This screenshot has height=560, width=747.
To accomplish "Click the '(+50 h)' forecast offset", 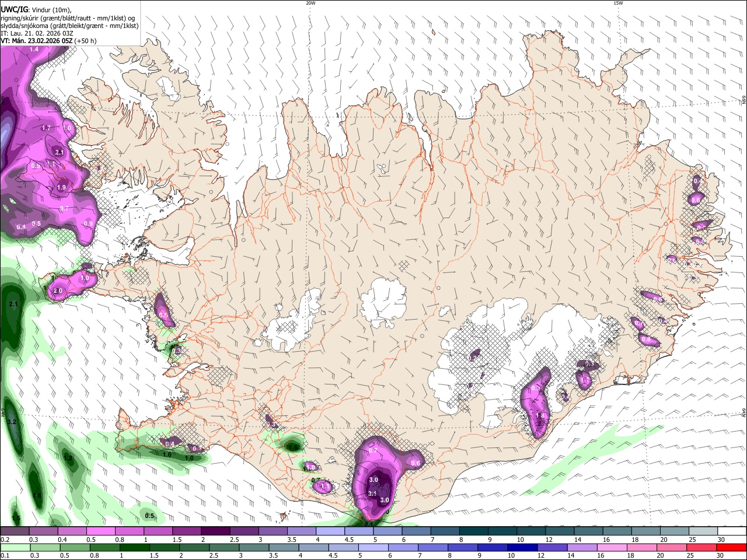I will (85, 41).
